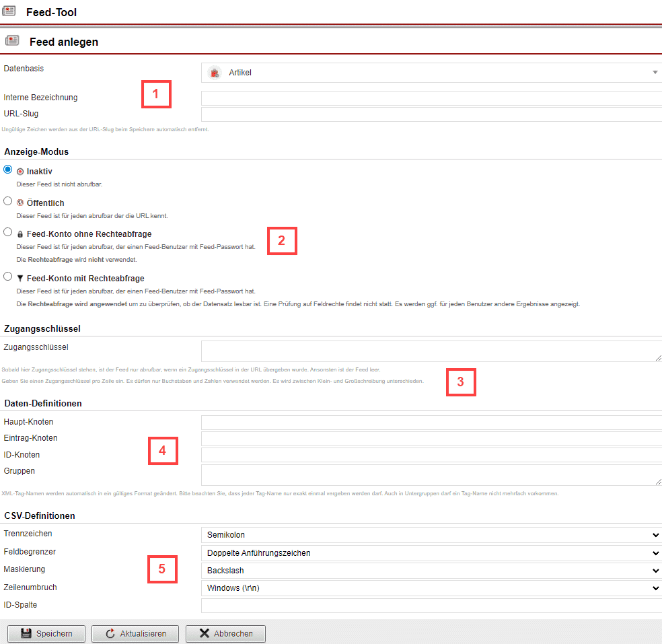Click the lock icon for Feed-Konto ohne Rechteabfrage
This screenshot has height=644, width=662.
click(20, 234)
